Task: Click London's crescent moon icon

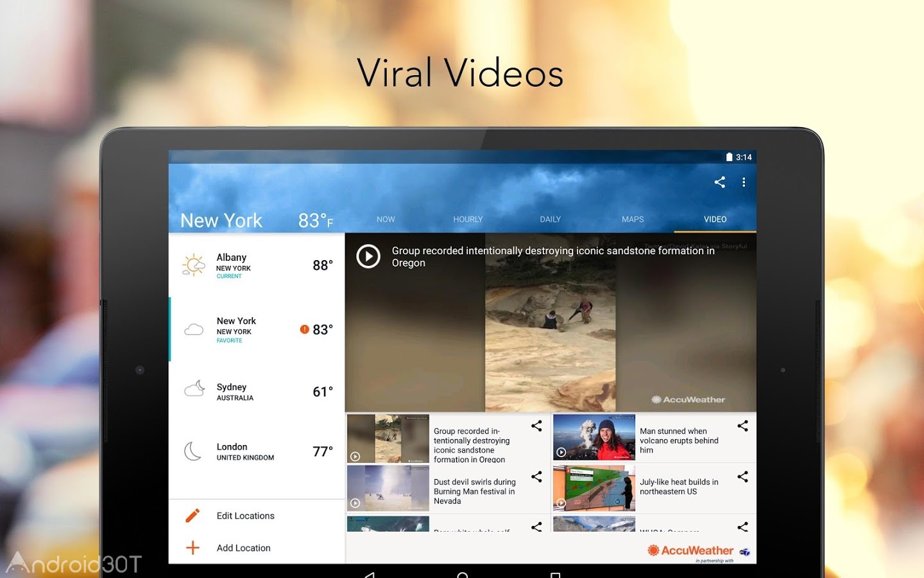Action: (x=193, y=451)
